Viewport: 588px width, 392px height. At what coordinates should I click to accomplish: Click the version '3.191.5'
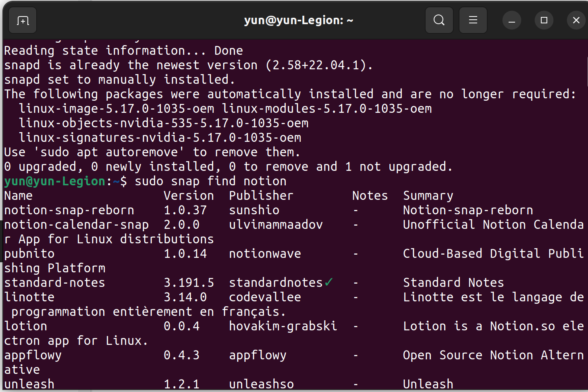click(x=189, y=283)
